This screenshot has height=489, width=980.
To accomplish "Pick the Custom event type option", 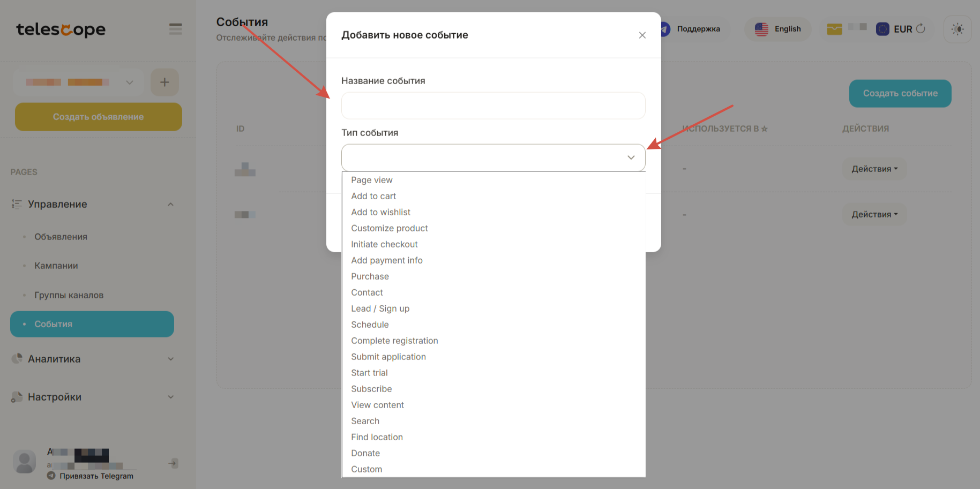I will (x=366, y=469).
